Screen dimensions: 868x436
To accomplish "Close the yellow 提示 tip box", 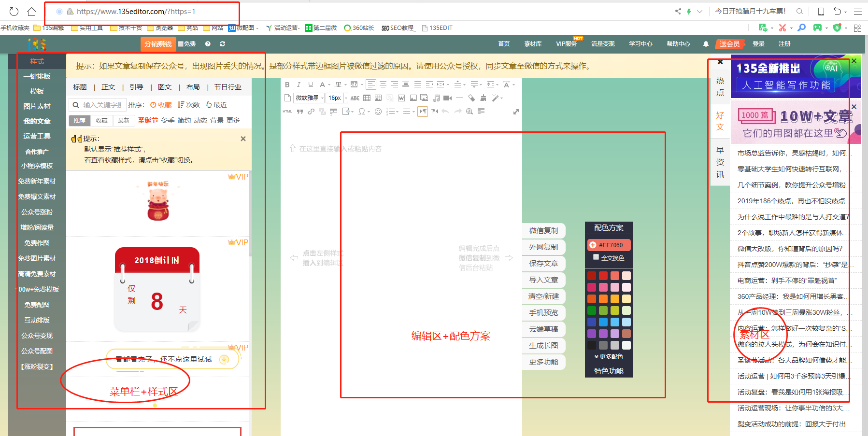I will click(243, 139).
